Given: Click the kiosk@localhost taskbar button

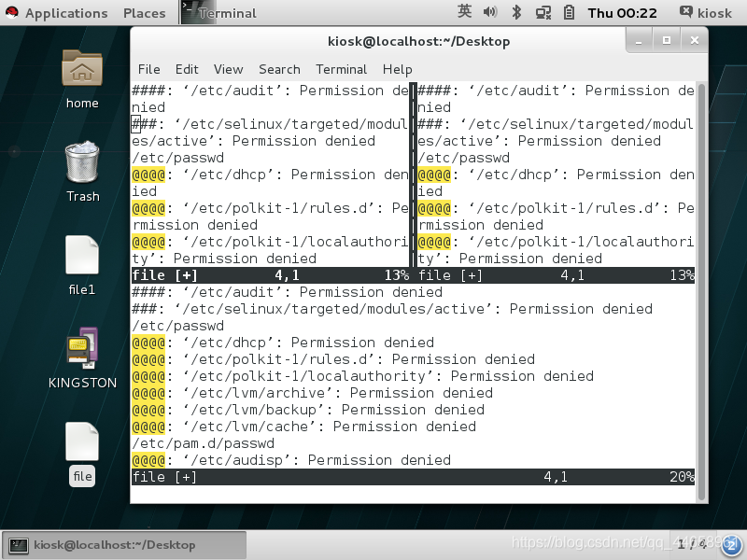Looking at the screenshot, I should pos(125,545).
